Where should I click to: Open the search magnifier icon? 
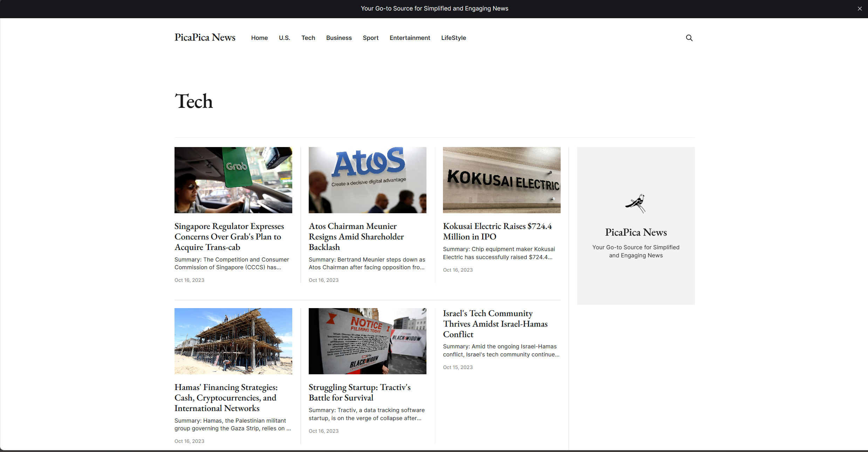click(689, 38)
